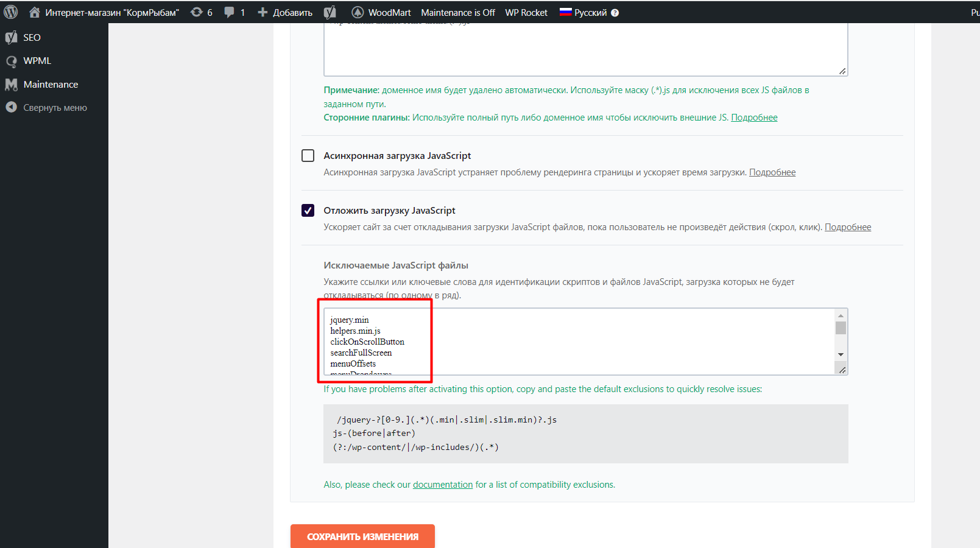Click the searchFullScreen line in exclusions
The height and width of the screenshot is (548, 980).
click(x=361, y=353)
